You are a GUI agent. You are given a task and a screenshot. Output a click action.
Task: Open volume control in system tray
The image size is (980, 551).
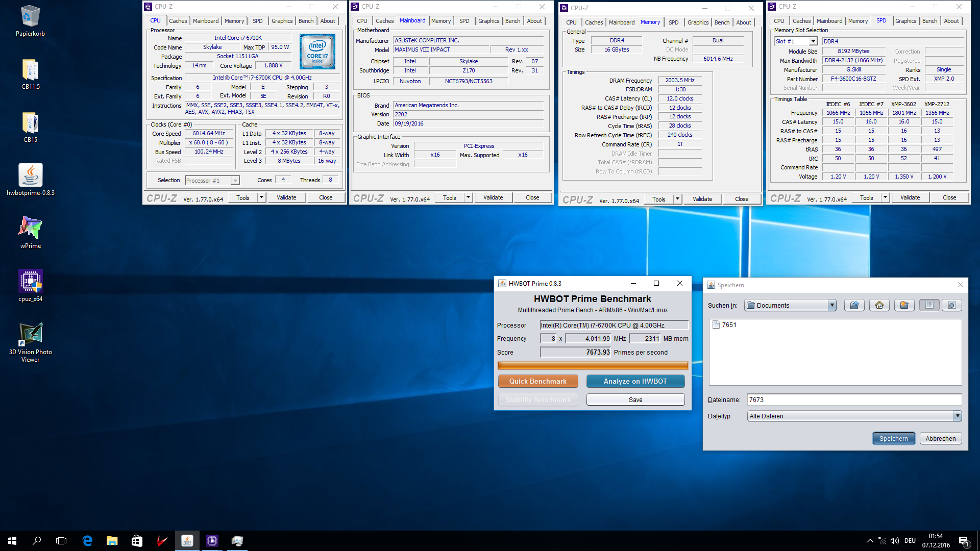(894, 541)
